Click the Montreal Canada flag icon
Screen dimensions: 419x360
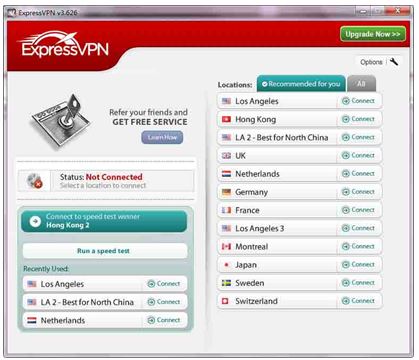pyautogui.click(x=227, y=247)
